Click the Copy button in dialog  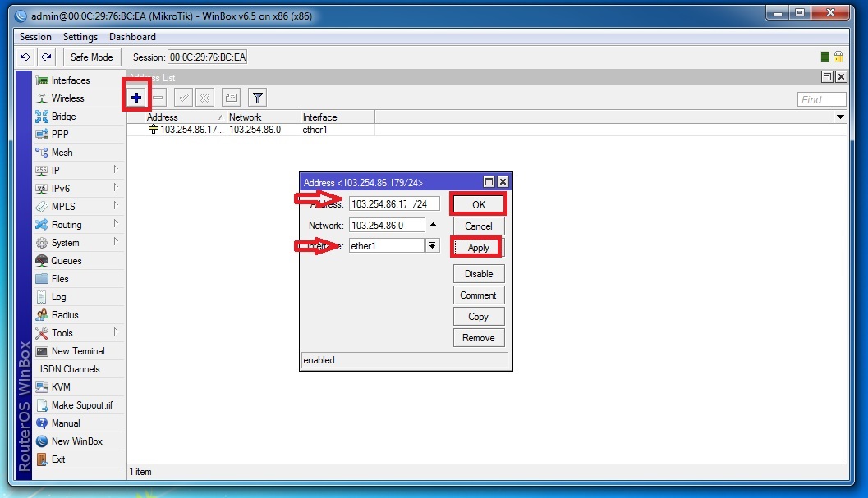coord(478,317)
